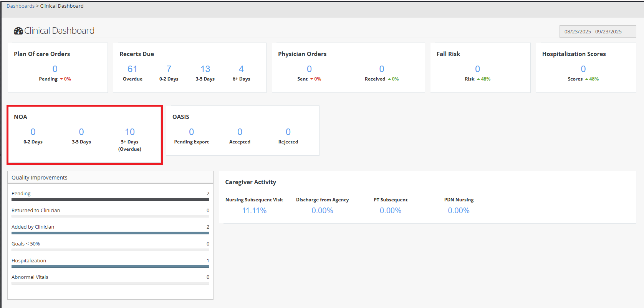
Task: Click the green arrow beside Received orders
Action: point(389,79)
